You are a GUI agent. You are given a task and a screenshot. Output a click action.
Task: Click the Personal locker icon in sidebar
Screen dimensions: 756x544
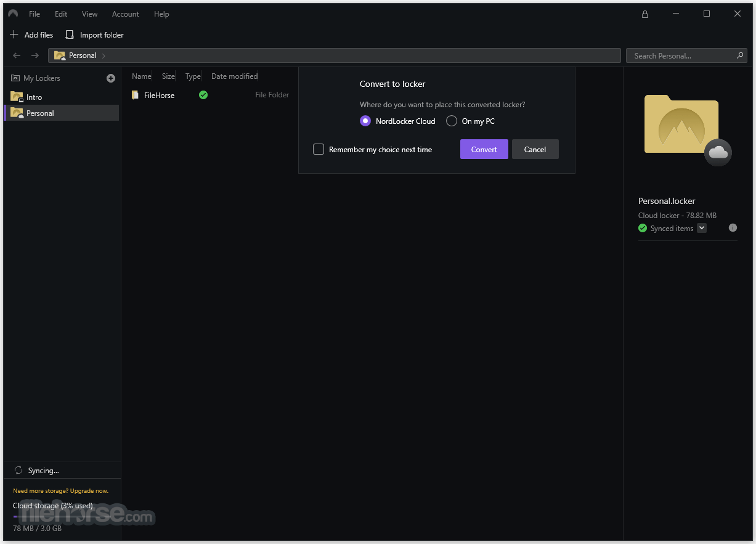click(17, 113)
